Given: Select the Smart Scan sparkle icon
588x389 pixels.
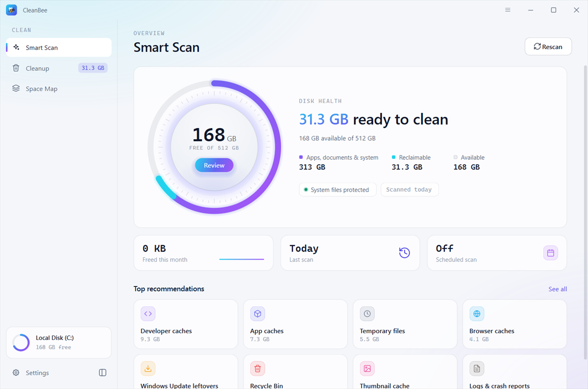Looking at the screenshot, I should click(16, 48).
